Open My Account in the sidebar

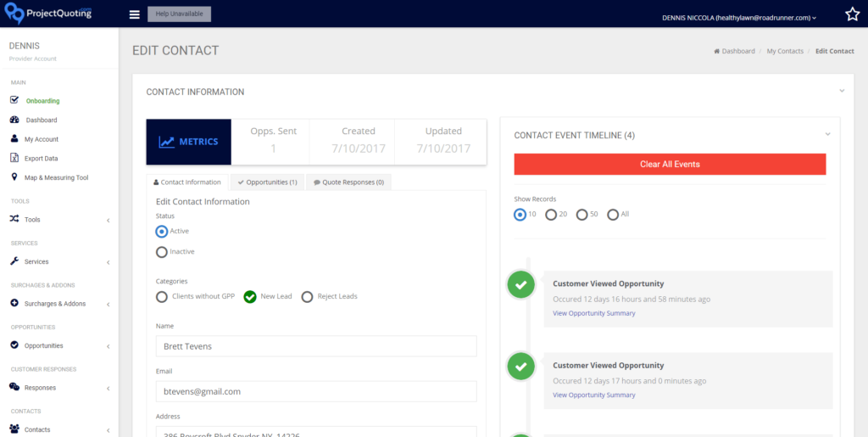[42, 139]
